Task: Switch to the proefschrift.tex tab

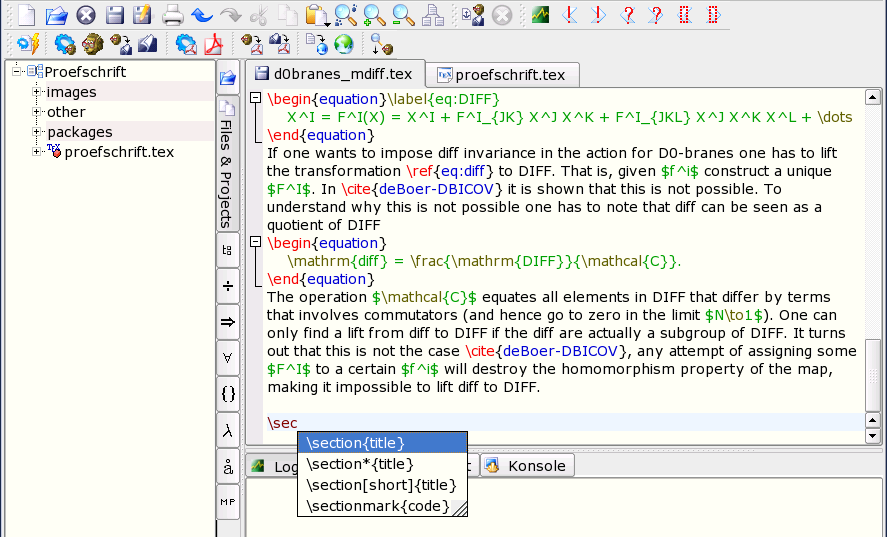Action: pos(503,75)
